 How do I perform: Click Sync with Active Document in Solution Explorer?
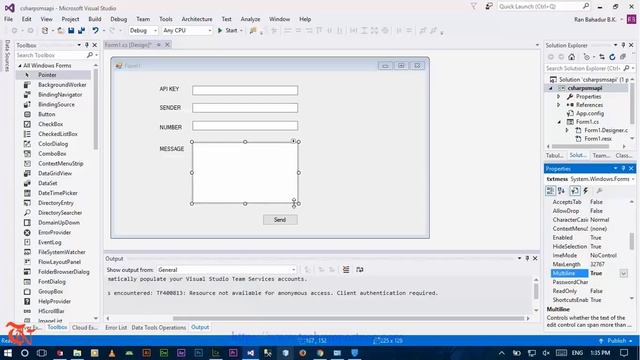pyautogui.click(x=602, y=57)
